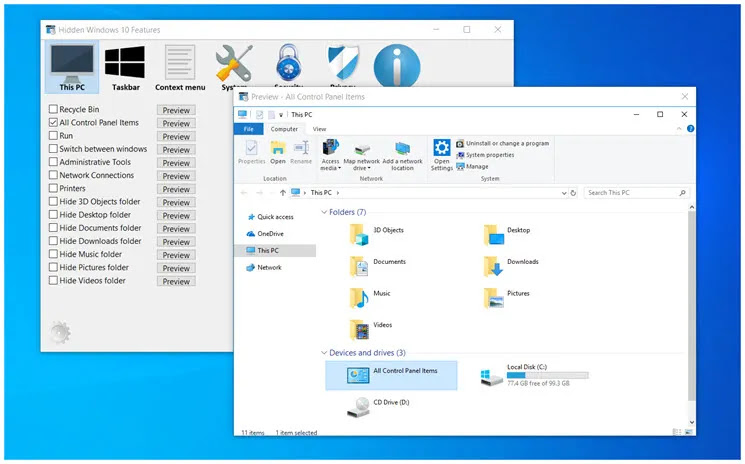Image resolution: width=745 pixels, height=464 pixels.
Task: Open the System wrench-and-screwdriver category
Action: [234, 65]
